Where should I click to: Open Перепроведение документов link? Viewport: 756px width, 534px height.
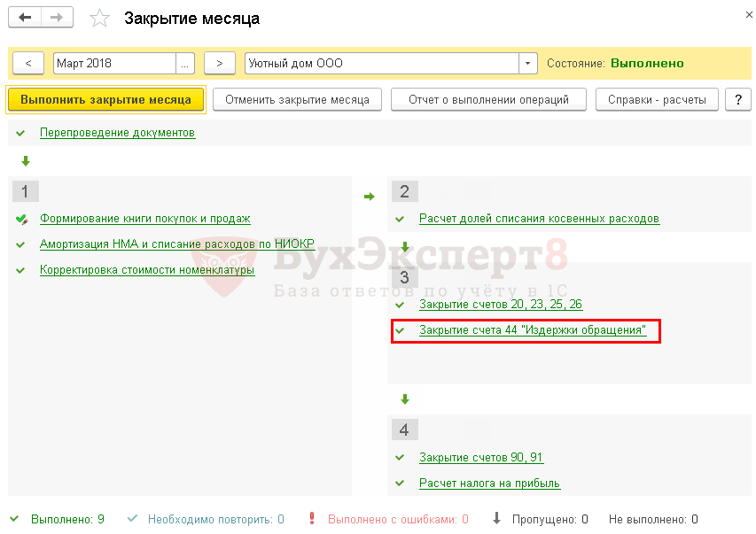coord(118,133)
